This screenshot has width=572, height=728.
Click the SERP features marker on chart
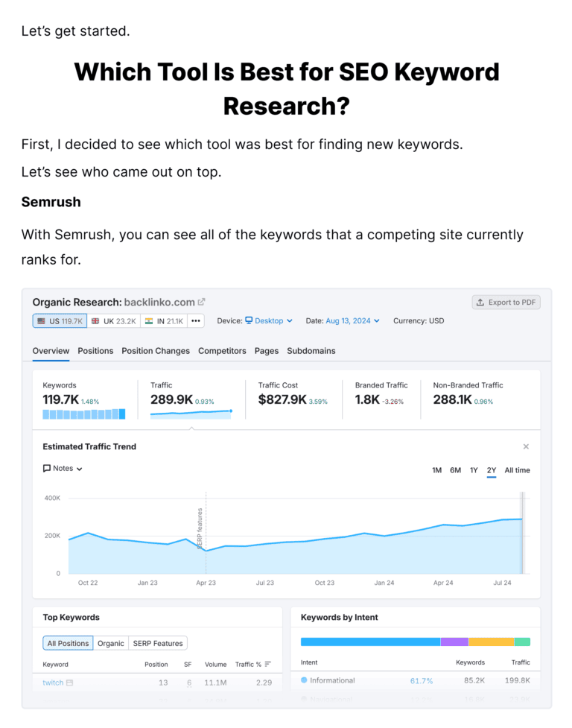[x=200, y=528]
